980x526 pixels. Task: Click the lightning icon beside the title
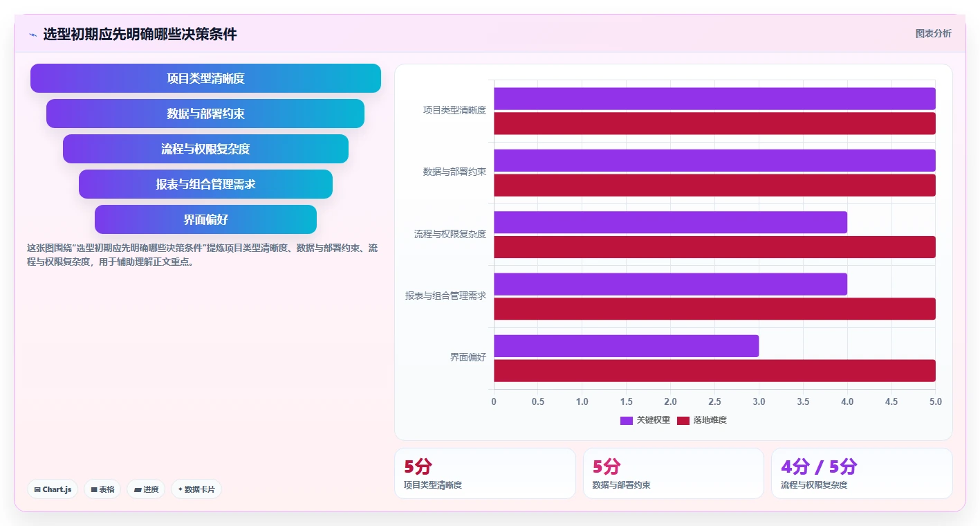[33, 35]
